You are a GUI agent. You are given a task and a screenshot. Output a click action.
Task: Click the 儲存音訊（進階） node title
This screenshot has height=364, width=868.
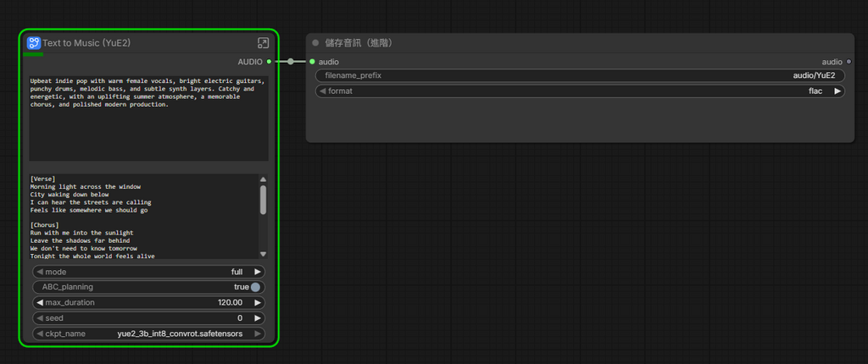tap(359, 42)
